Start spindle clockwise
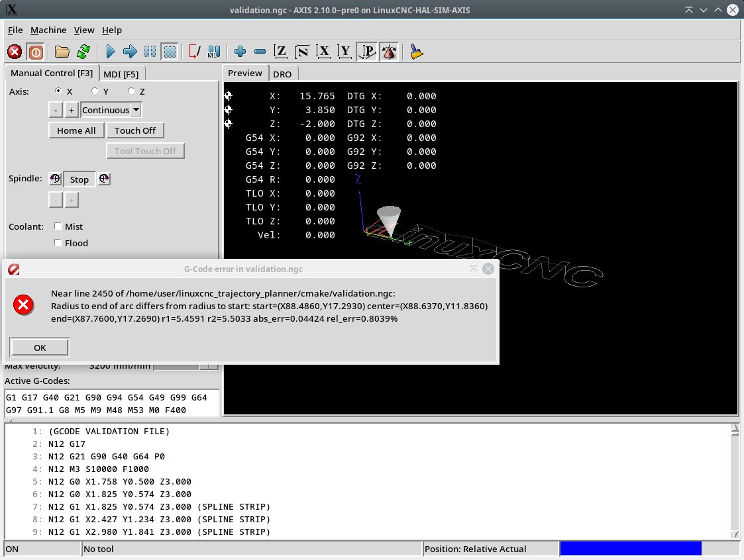Image resolution: width=744 pixels, height=560 pixels. click(105, 179)
